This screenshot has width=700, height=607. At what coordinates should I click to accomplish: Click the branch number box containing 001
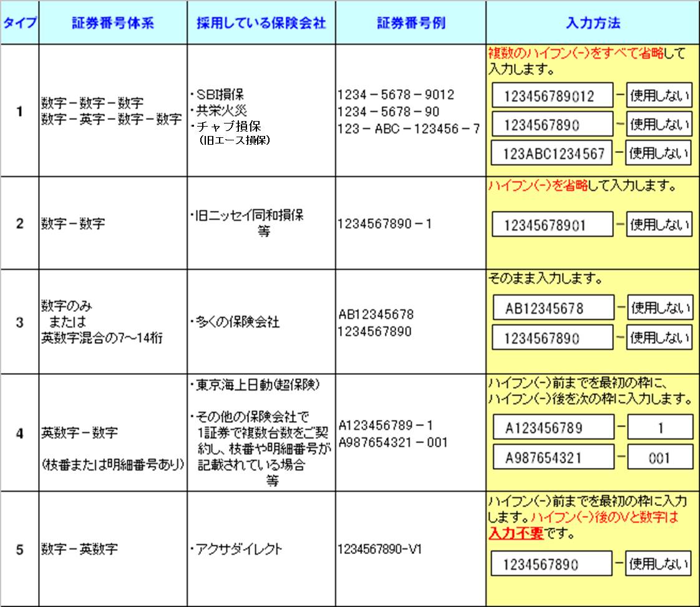pyautogui.click(x=659, y=457)
